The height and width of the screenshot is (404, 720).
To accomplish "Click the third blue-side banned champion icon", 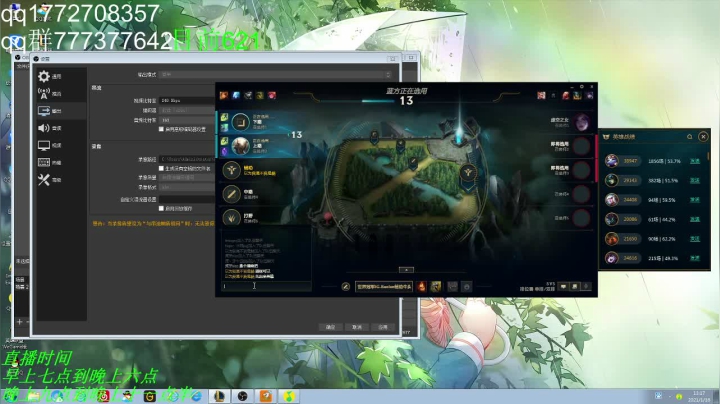I will point(248,95).
